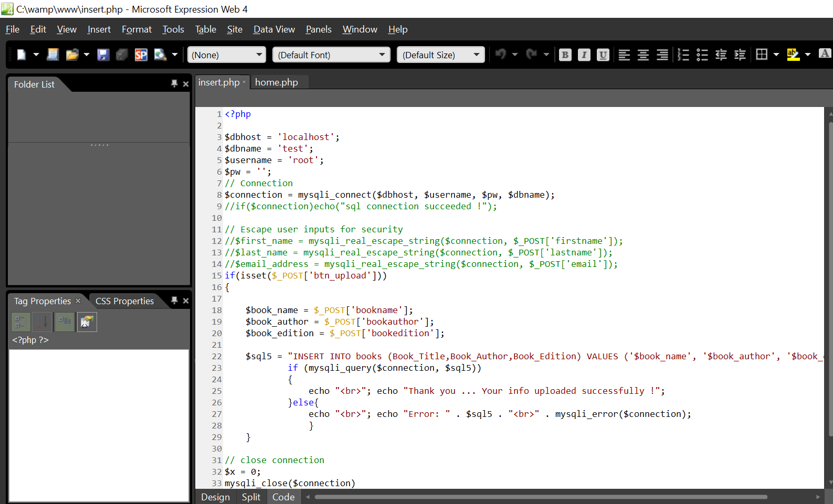Image resolution: width=833 pixels, height=504 pixels.
Task: Close the Tag Properties tab with its x
Action: tap(78, 301)
